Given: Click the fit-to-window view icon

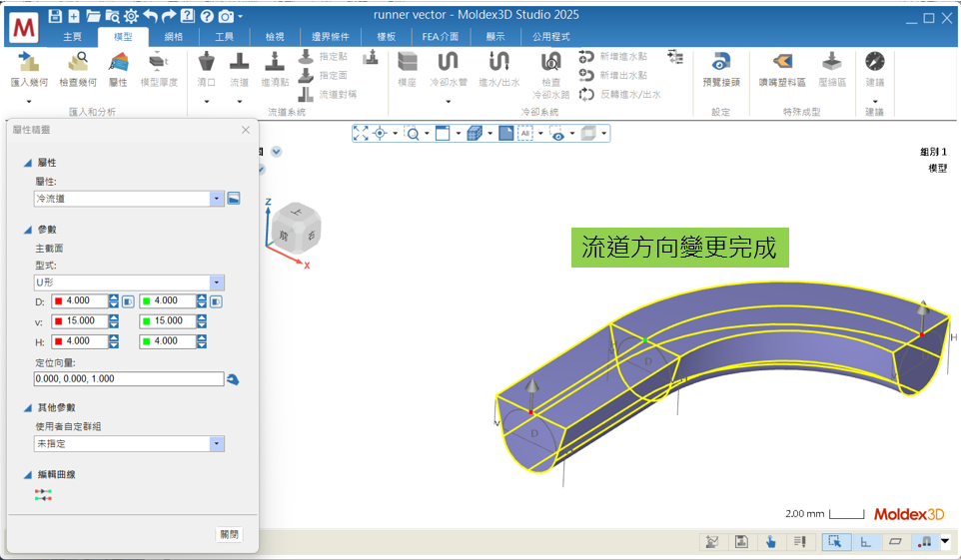Looking at the screenshot, I should [x=361, y=133].
